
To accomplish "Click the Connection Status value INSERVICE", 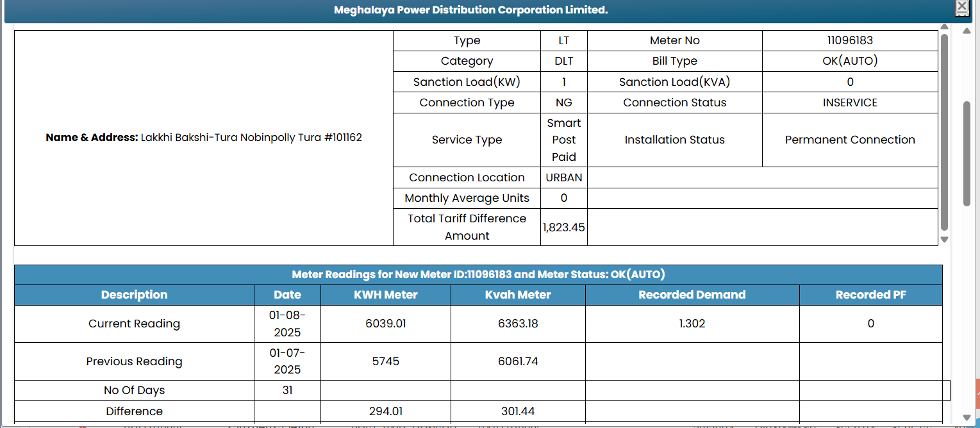I will [850, 103].
